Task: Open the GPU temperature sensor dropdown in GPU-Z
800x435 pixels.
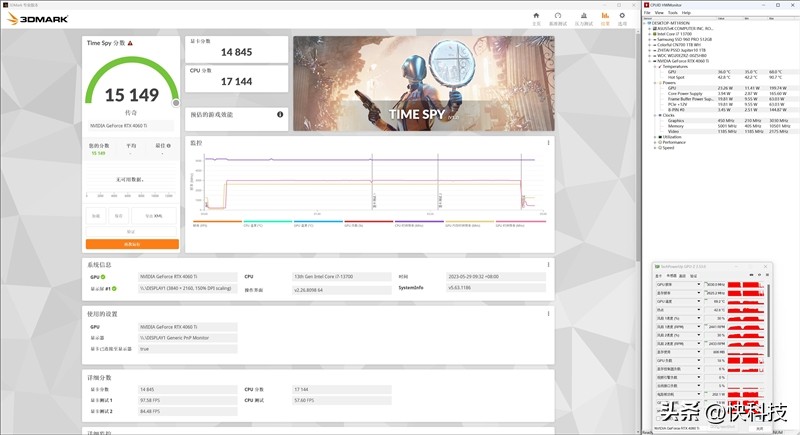Action: [699, 301]
